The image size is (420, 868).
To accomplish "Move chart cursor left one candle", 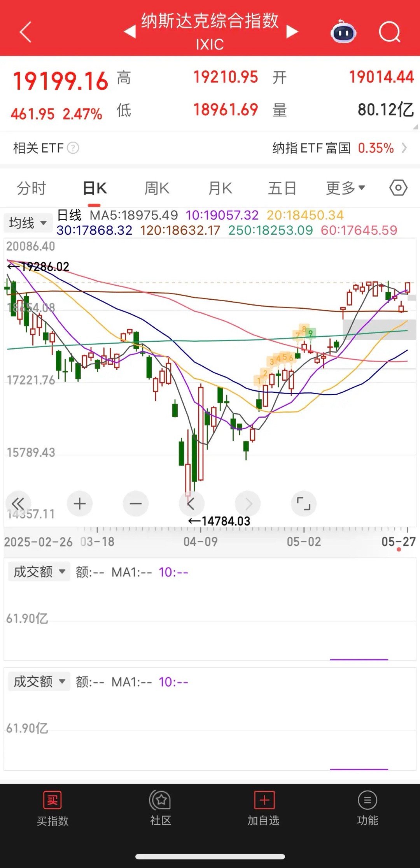I will [x=191, y=504].
